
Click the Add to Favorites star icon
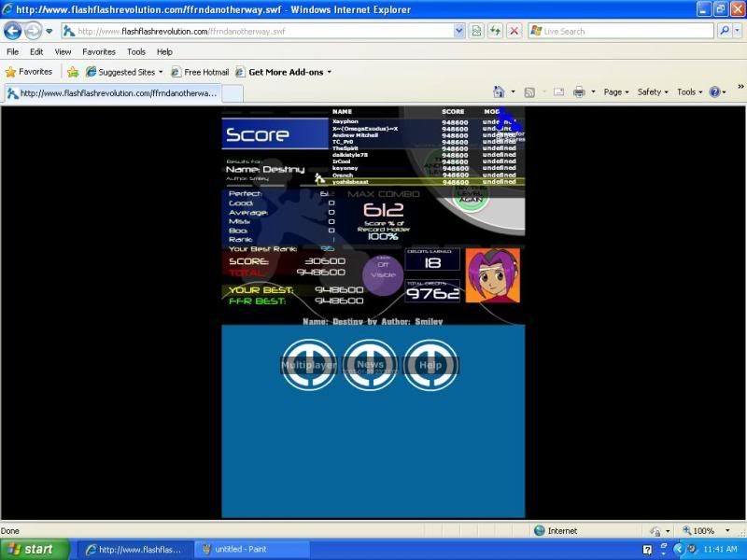coord(73,72)
